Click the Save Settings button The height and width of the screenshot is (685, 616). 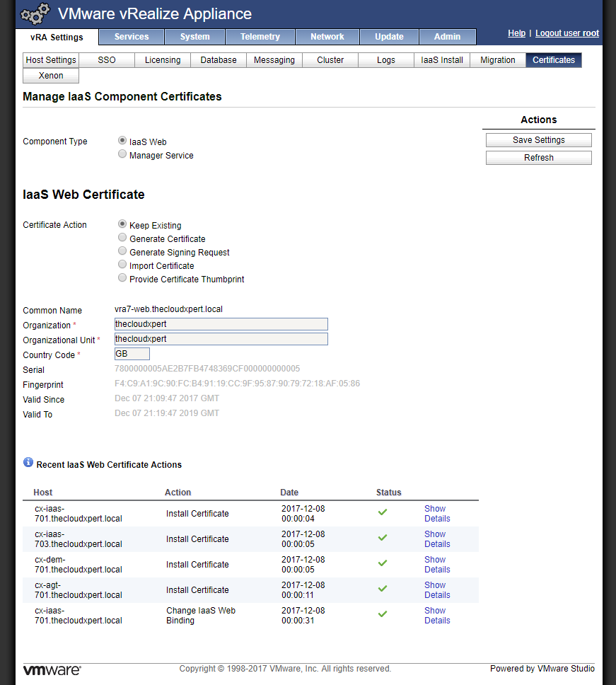[x=538, y=140]
